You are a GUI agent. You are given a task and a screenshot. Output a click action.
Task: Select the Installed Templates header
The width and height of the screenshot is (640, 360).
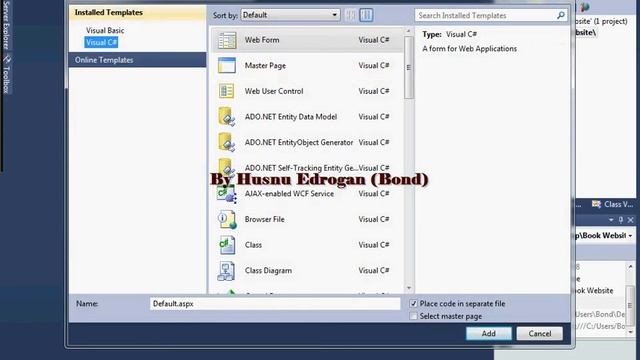[x=137, y=13]
